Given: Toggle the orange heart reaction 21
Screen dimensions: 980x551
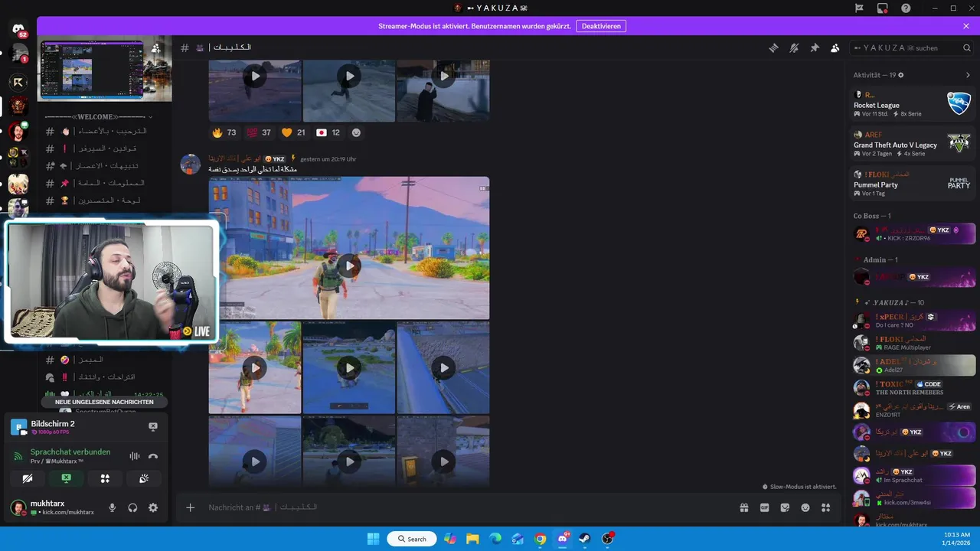Looking at the screenshot, I should click(293, 132).
